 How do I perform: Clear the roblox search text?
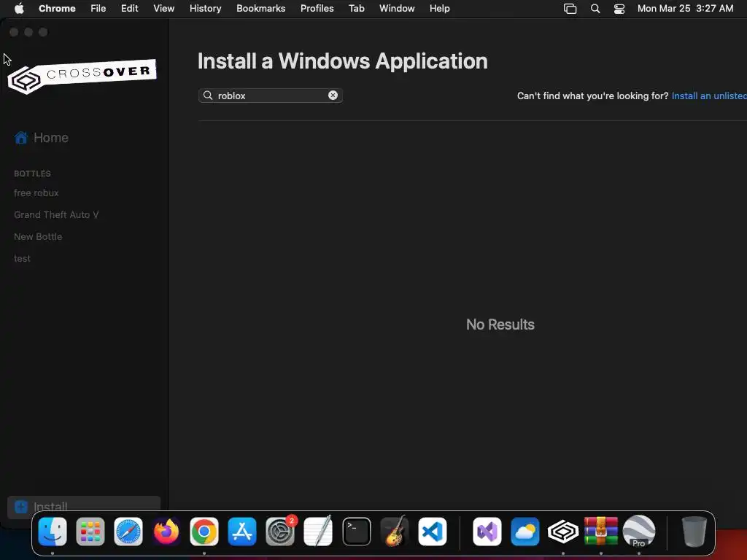333,96
